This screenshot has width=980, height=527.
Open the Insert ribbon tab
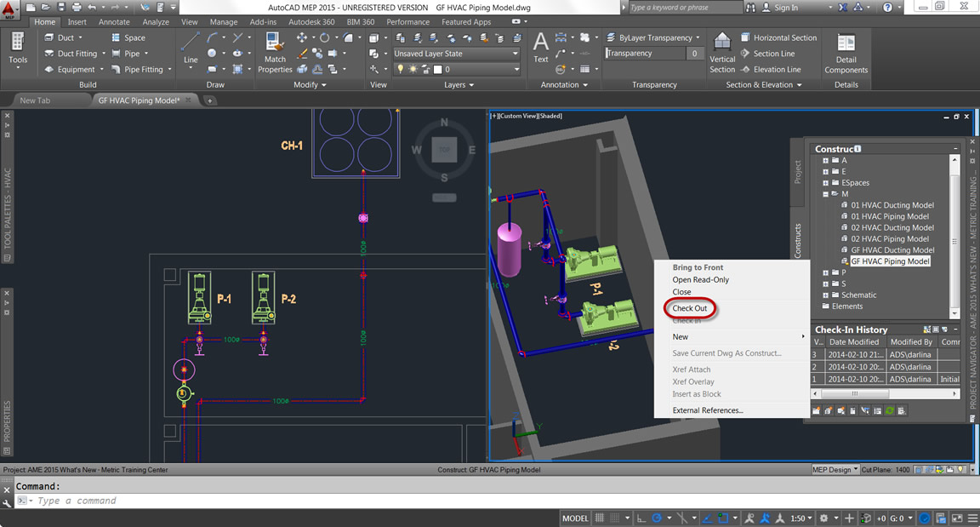pyautogui.click(x=77, y=22)
